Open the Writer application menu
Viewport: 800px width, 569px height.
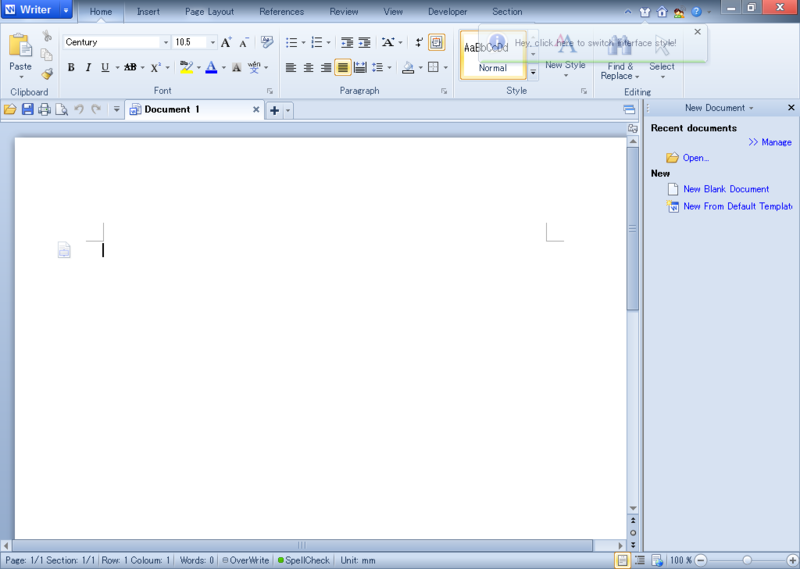click(37, 10)
